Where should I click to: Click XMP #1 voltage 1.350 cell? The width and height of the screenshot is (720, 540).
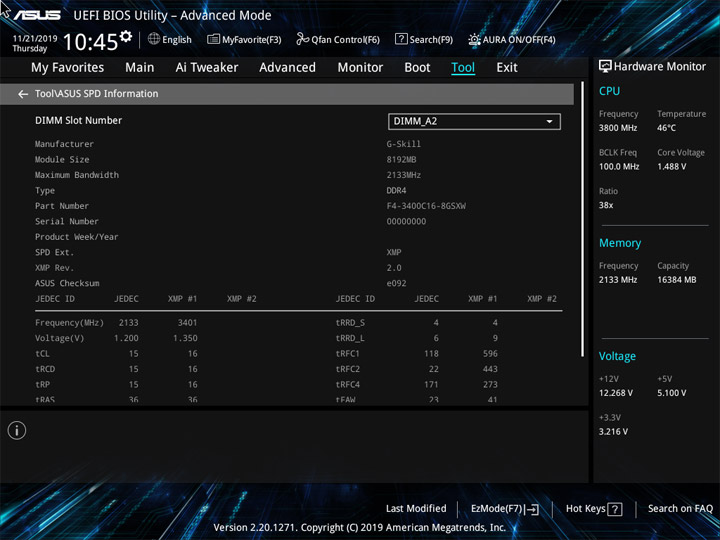185,338
